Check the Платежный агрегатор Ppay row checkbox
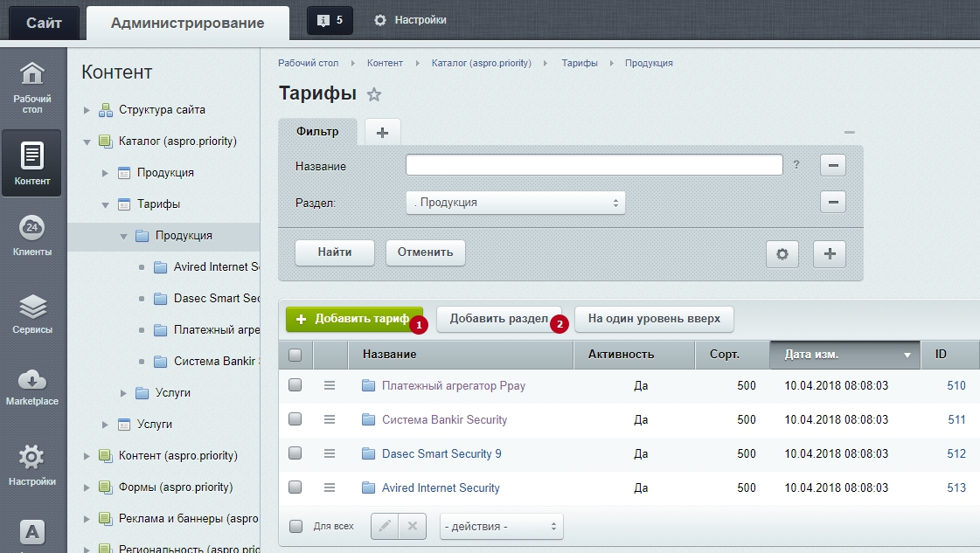This screenshot has height=553, width=980. point(295,385)
